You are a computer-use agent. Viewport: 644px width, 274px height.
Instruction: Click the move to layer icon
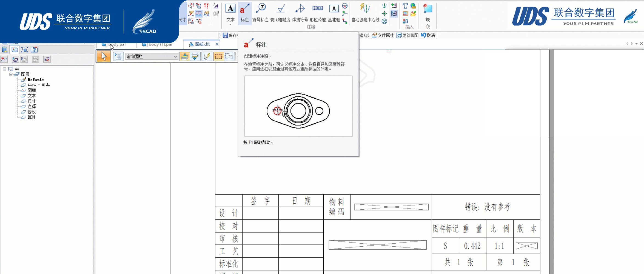pyautogui.click(x=35, y=59)
